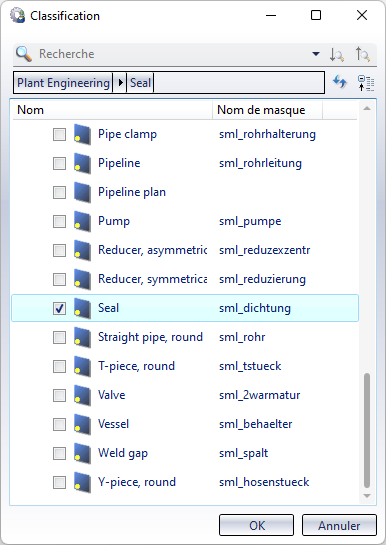The image size is (386, 545).
Task: Click the Valve folder icon
Action: coord(82,396)
